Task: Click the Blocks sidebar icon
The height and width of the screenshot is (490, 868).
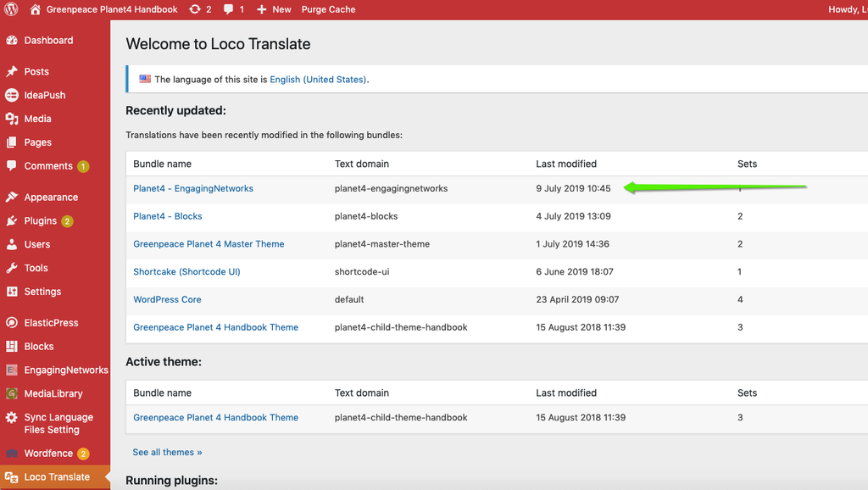Action: pyautogui.click(x=12, y=347)
